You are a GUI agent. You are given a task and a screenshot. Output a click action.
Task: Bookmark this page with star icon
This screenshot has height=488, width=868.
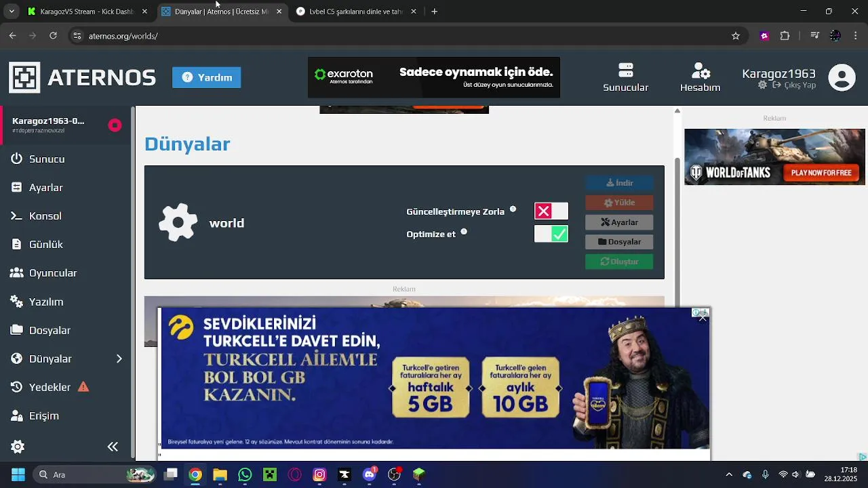pyautogui.click(x=736, y=36)
